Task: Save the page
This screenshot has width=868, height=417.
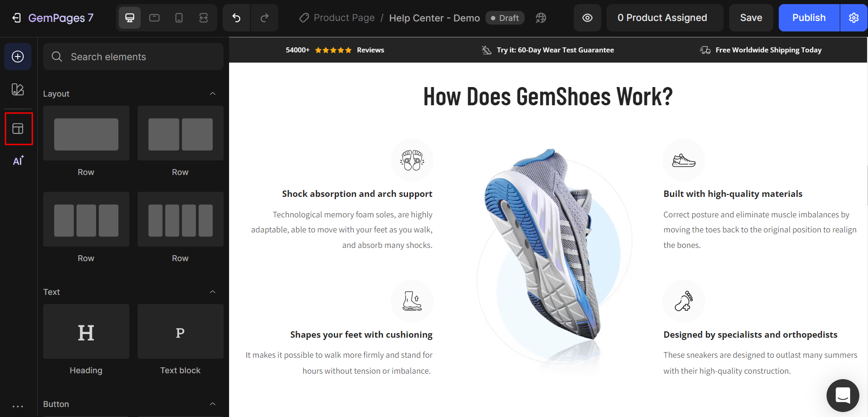Action: tap(751, 18)
